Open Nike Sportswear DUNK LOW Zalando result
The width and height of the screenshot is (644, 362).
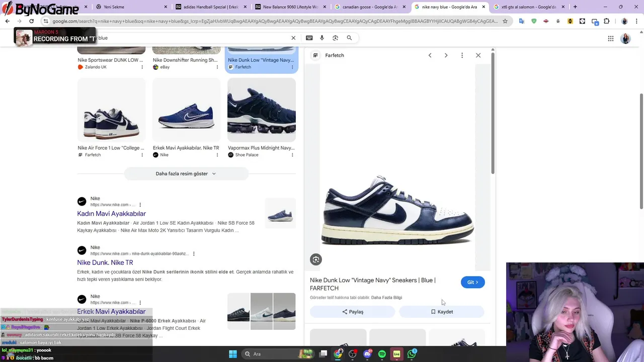click(110, 60)
